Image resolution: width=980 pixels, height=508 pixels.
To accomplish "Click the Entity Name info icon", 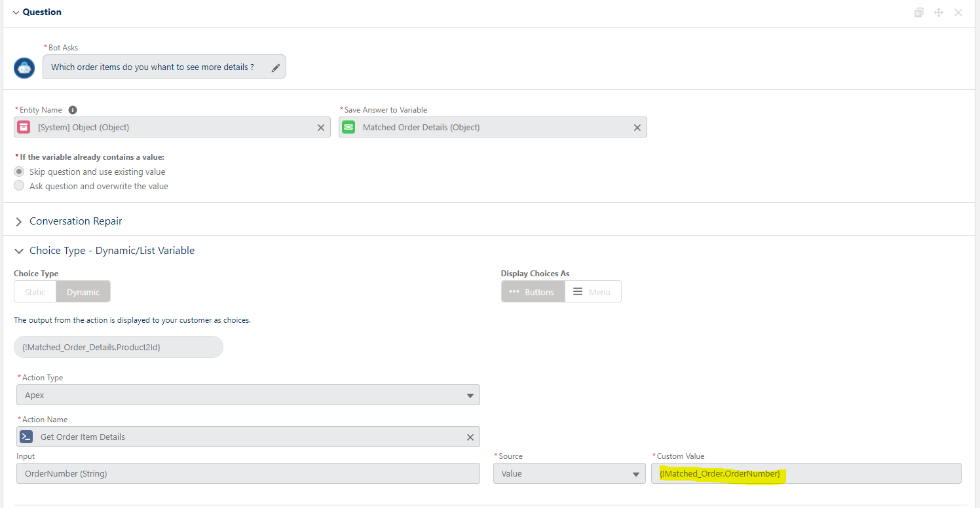I will click(x=73, y=110).
